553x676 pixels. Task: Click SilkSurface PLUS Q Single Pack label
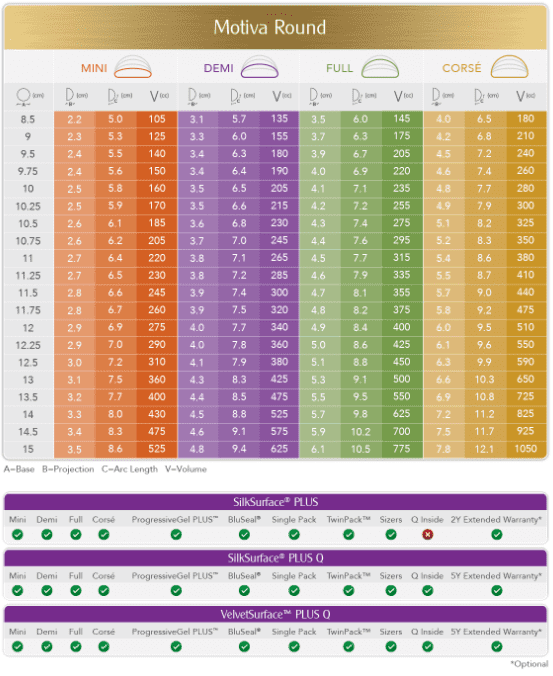pos(294,576)
